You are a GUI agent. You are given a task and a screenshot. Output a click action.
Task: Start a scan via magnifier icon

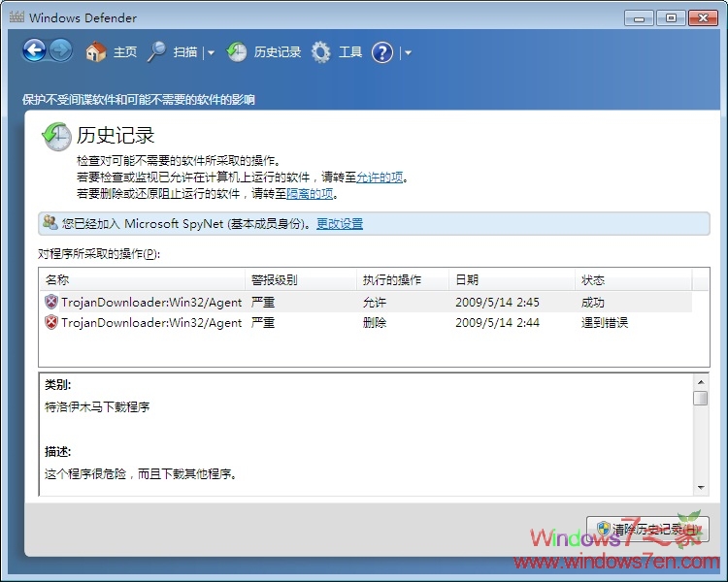point(157,52)
